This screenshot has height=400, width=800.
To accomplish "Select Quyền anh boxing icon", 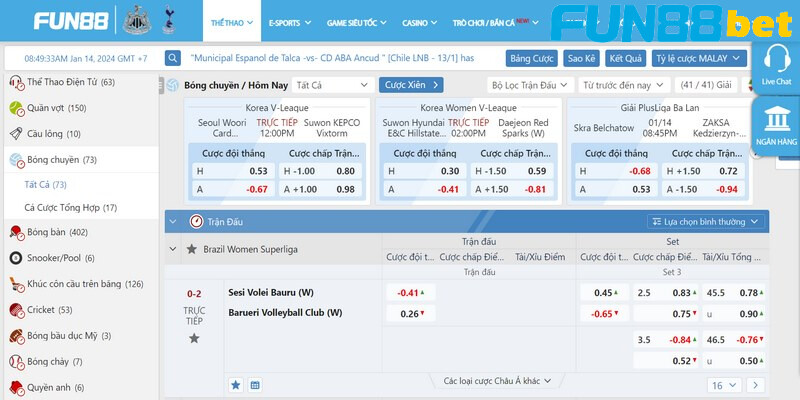I will tap(16, 388).
